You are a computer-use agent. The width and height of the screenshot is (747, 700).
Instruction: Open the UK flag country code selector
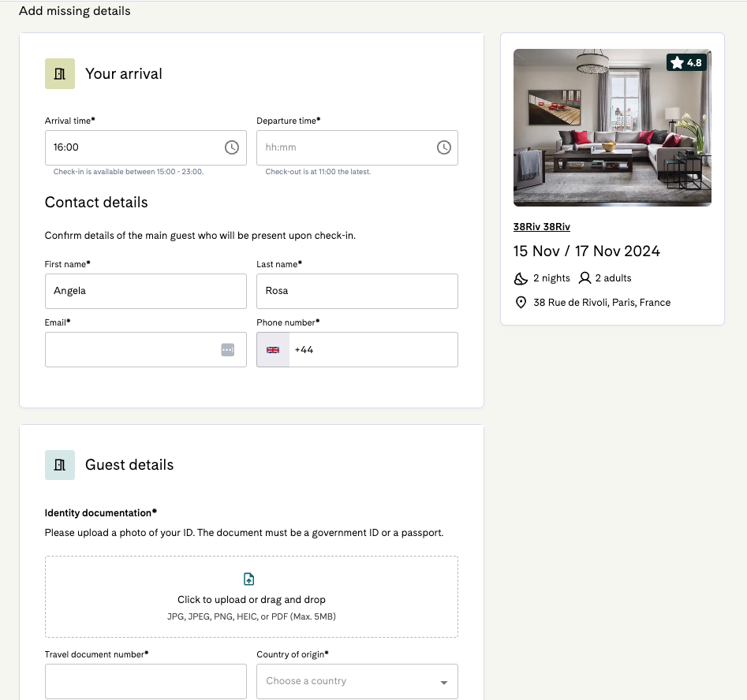click(x=273, y=349)
